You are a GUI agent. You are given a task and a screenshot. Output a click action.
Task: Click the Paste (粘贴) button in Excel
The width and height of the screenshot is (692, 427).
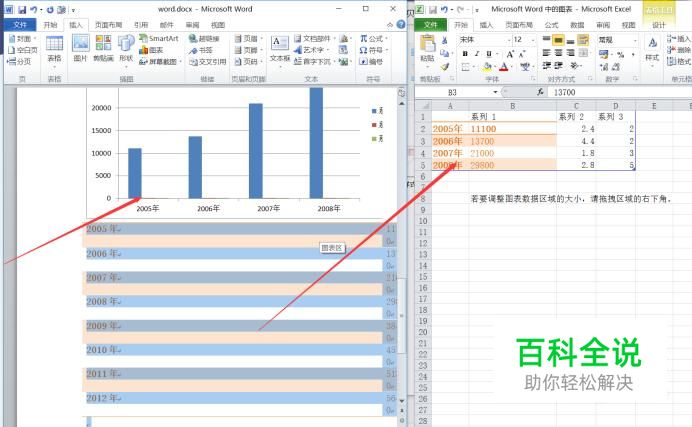point(427,49)
